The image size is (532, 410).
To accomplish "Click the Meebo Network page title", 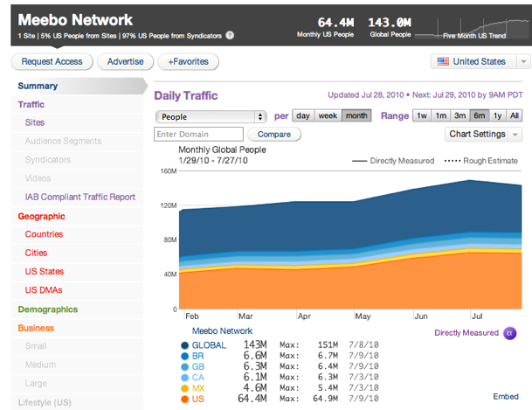I will tap(75, 20).
